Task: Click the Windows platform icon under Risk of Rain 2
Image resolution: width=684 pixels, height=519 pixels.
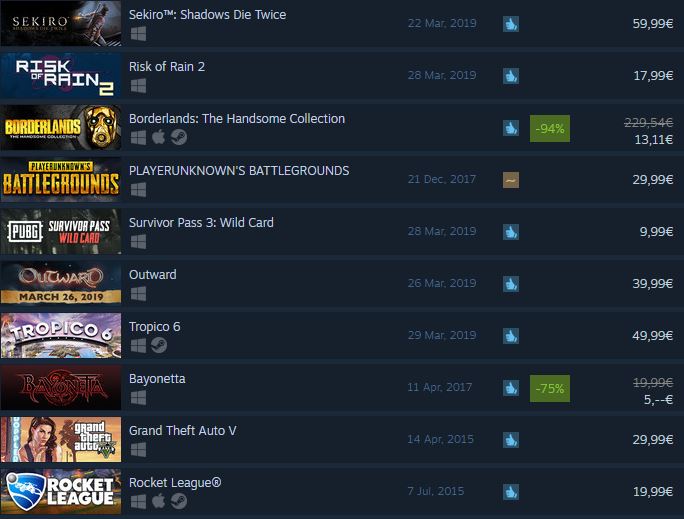Action: (x=138, y=85)
